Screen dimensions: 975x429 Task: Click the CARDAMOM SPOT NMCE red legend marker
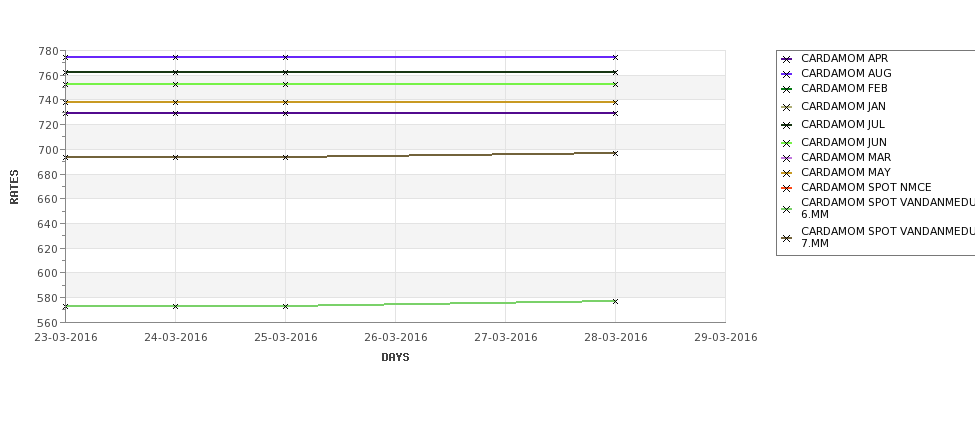coord(786,188)
